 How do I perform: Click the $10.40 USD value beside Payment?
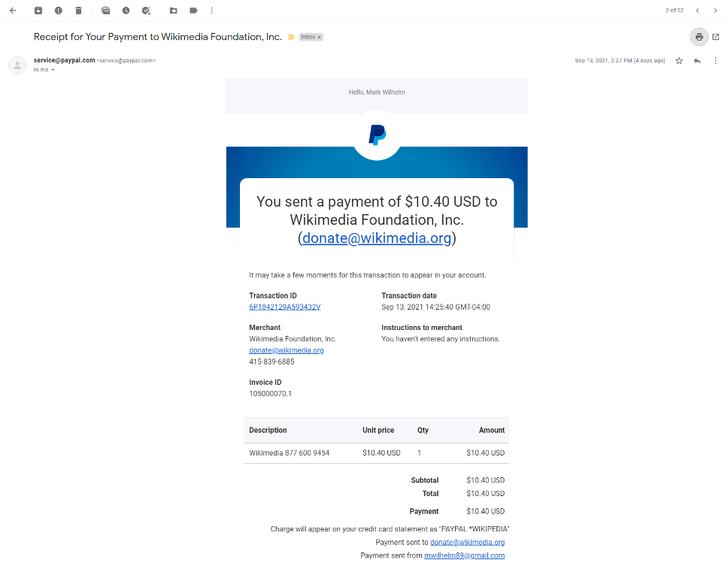pyautogui.click(x=486, y=511)
